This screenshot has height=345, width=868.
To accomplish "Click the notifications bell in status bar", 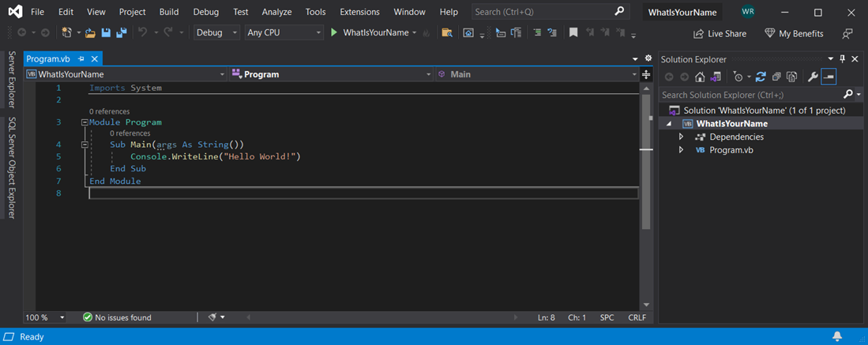I will tap(837, 336).
